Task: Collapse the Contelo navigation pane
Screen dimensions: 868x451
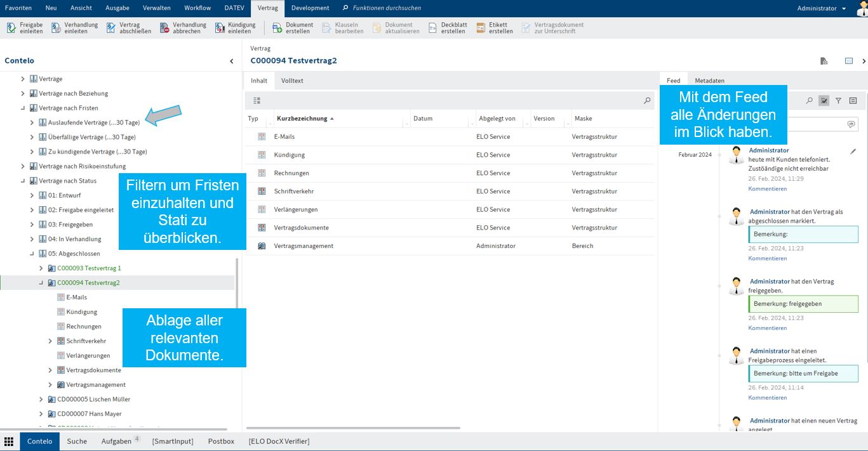Action: coord(231,61)
